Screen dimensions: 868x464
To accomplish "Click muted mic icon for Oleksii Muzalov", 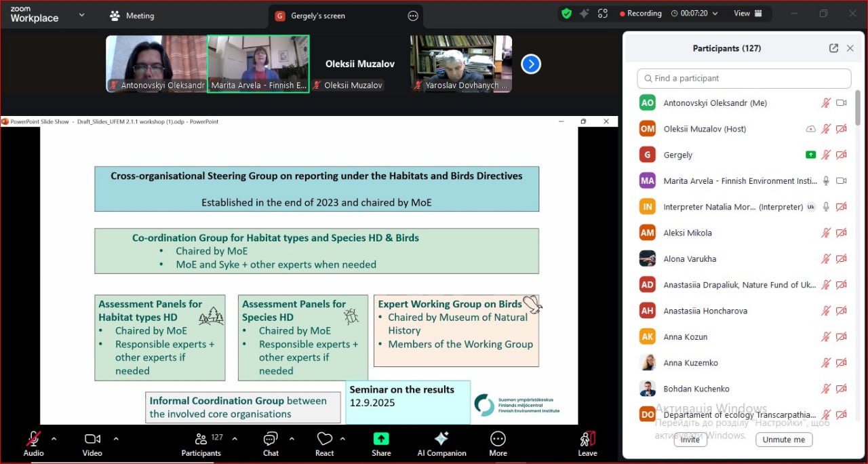I will click(826, 129).
